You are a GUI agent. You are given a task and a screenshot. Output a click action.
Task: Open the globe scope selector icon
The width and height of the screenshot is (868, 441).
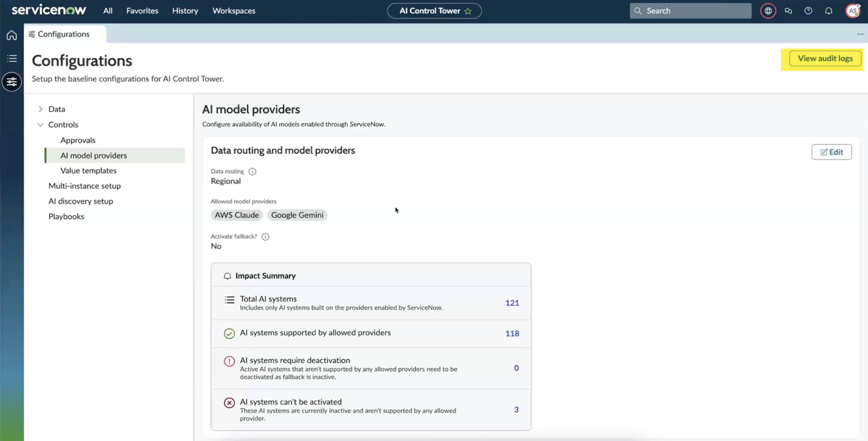pos(768,11)
